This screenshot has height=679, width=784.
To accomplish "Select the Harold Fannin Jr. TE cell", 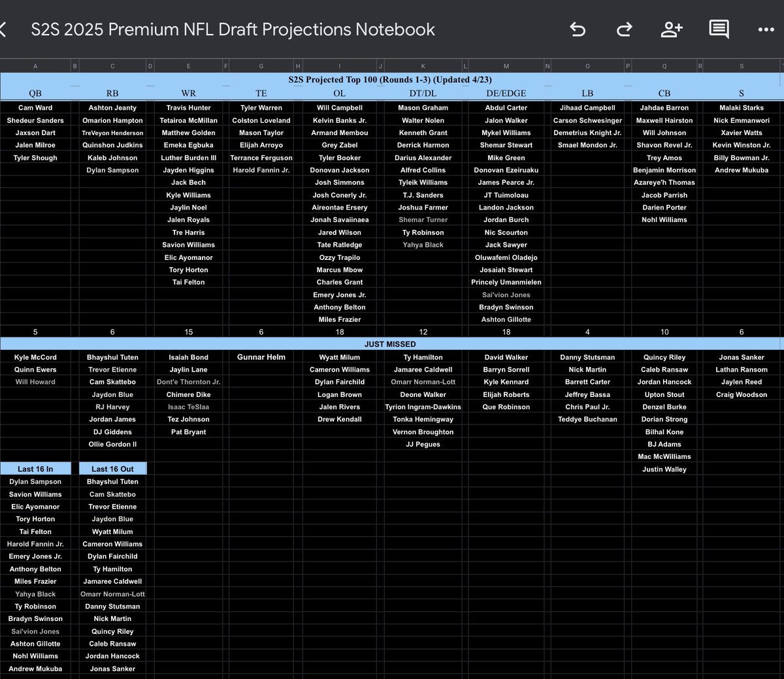I will click(261, 170).
